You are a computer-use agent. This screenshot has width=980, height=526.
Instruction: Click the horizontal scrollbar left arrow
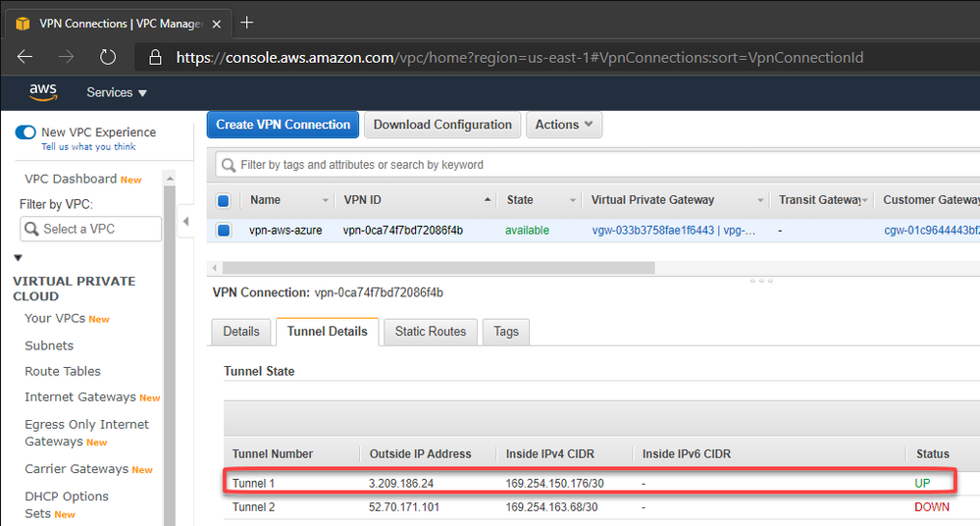tap(215, 268)
